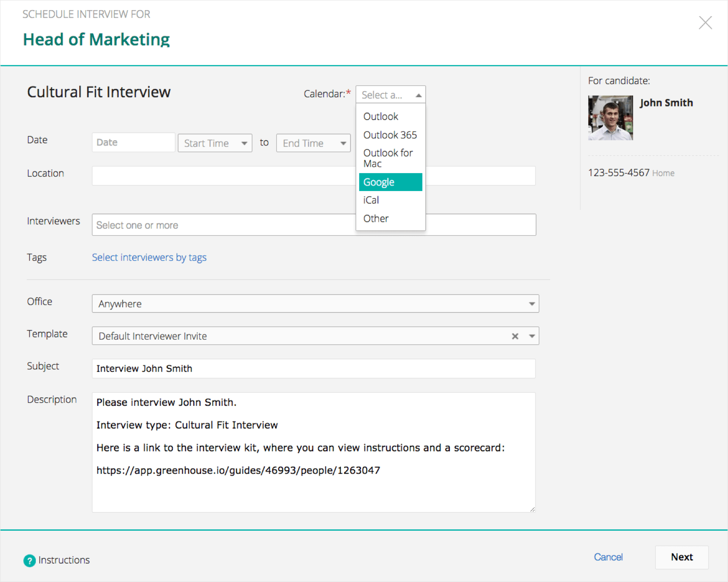Click the Cancel link
This screenshot has height=582, width=728.
click(608, 557)
